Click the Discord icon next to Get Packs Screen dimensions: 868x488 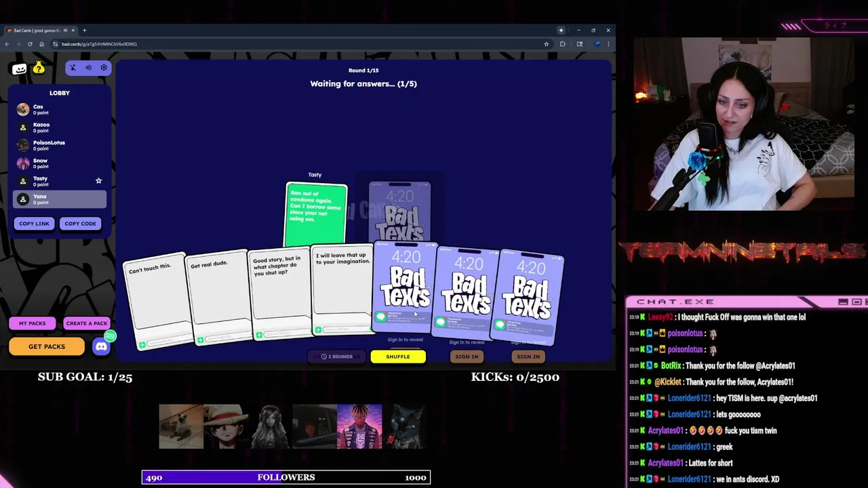tap(101, 346)
